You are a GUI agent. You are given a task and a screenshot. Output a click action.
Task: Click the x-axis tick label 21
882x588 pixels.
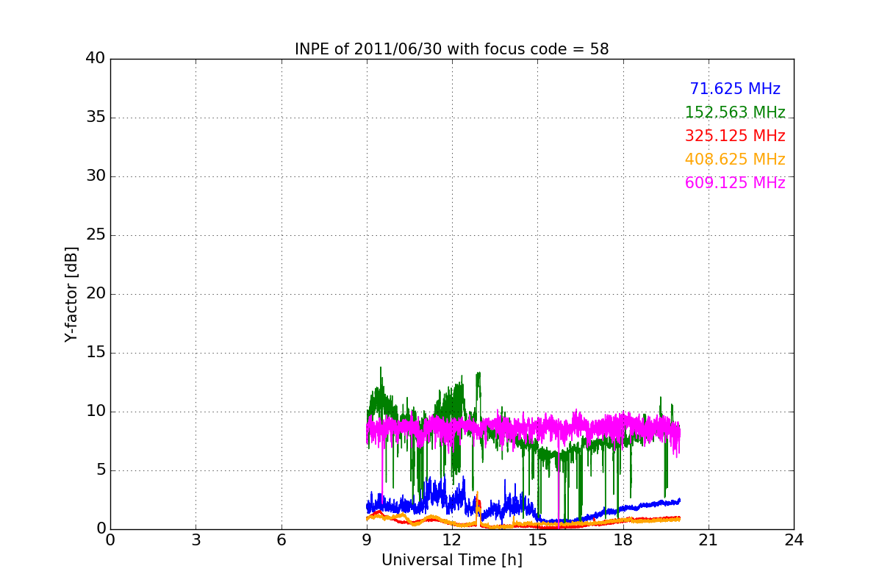coord(709,540)
